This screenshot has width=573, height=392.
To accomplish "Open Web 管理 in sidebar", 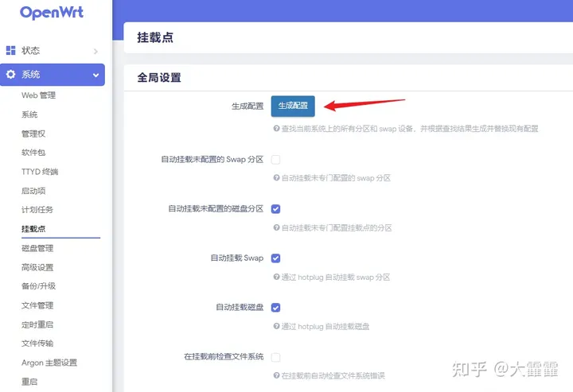I will 38,95.
